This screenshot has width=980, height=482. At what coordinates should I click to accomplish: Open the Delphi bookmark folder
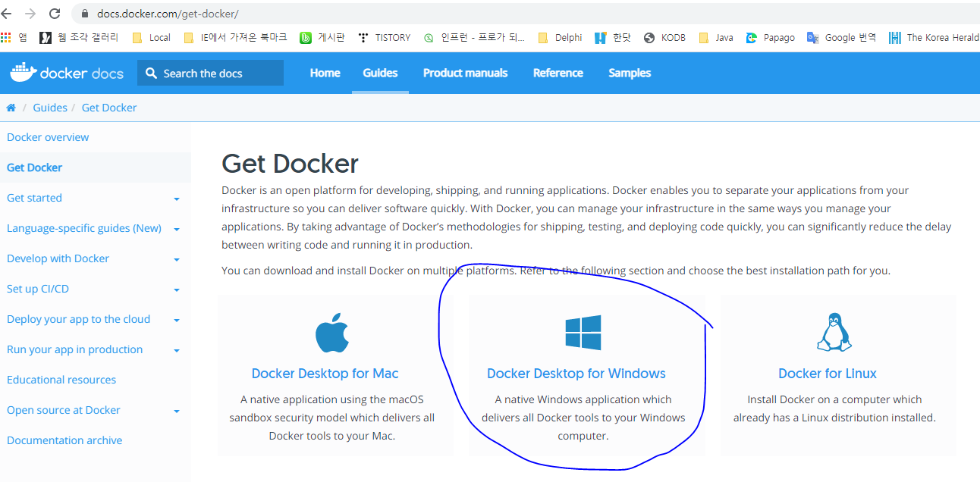(x=560, y=37)
